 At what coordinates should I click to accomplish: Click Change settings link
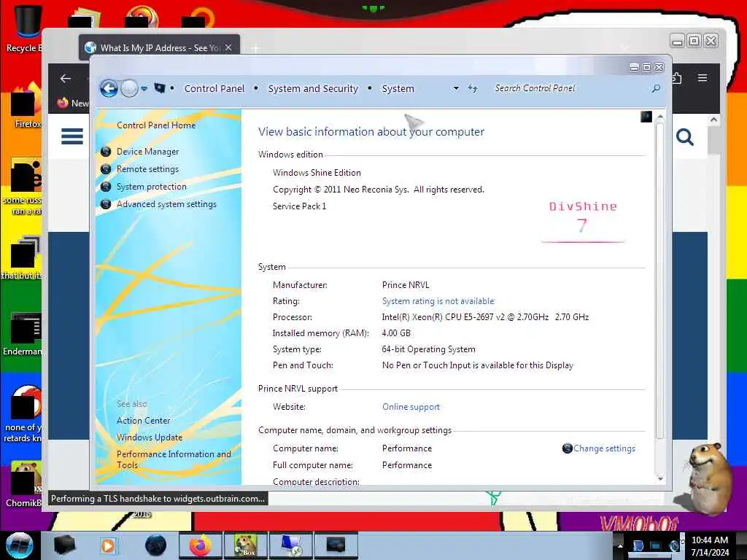604,448
